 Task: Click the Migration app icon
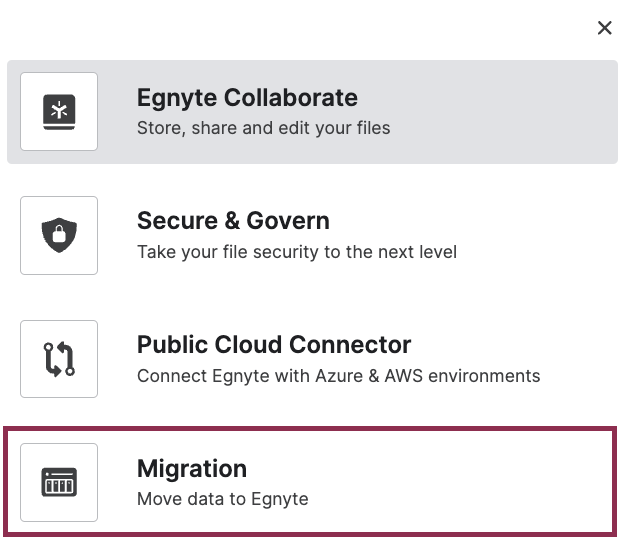[x=59, y=482]
